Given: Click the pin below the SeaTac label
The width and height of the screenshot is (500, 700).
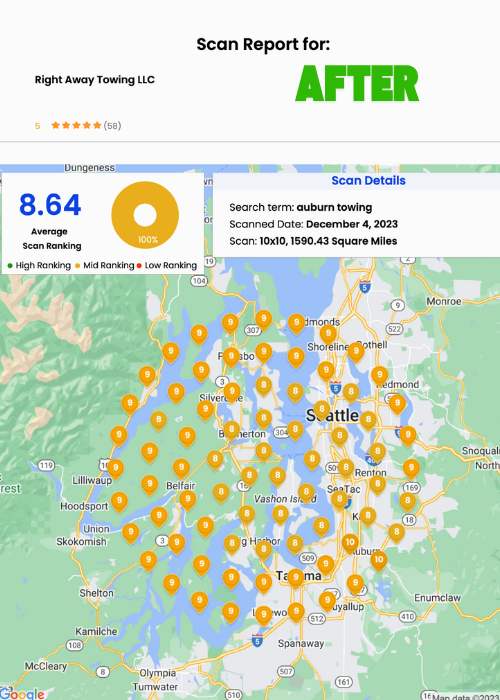Looking at the screenshot, I should pyautogui.click(x=340, y=500).
